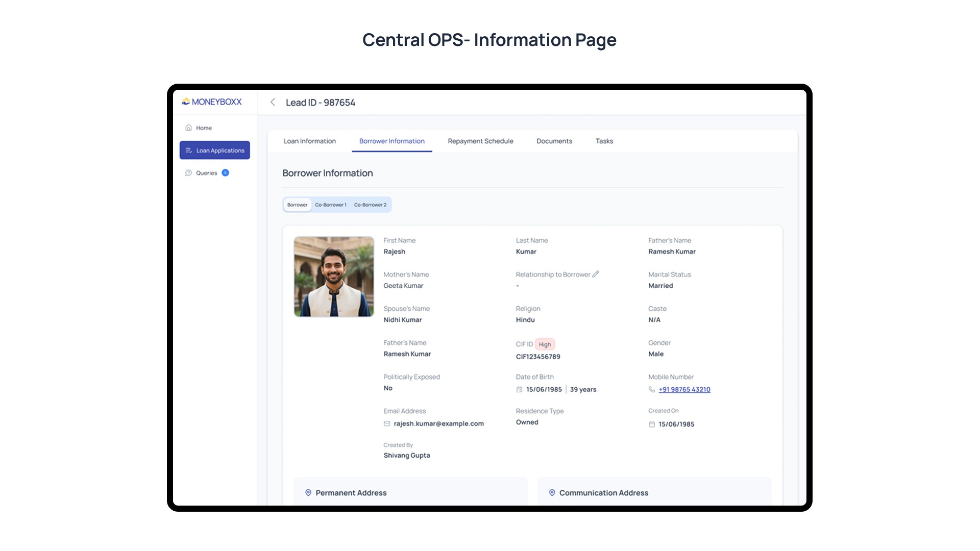This screenshot has width=980, height=551.
Task: Click the calendar icon next to Date of Birth
Action: pos(519,389)
